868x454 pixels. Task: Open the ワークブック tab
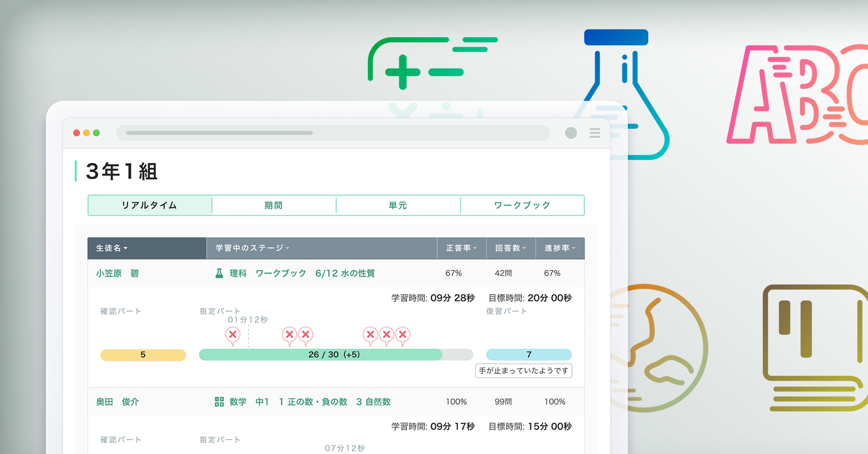(522, 205)
